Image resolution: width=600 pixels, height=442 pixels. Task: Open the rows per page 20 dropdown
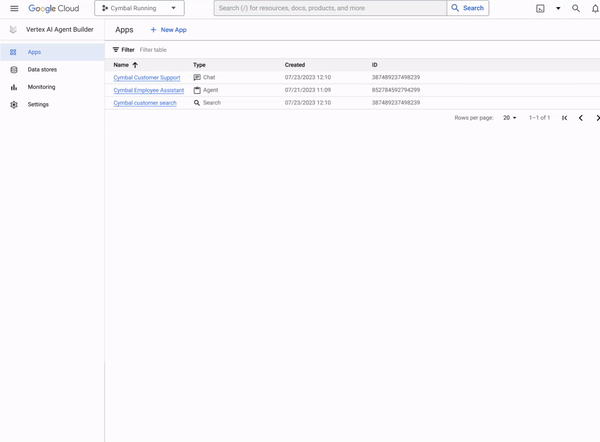510,118
